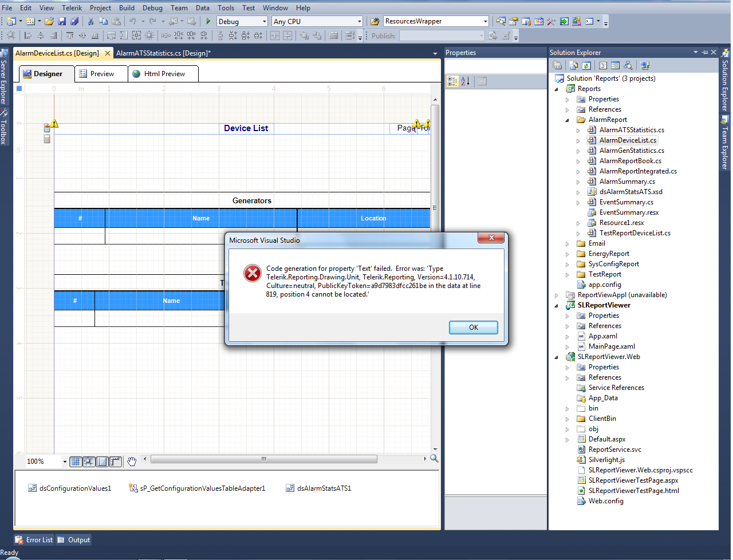Click designer vertical scrollbar down arrow
Viewport: 733px width, 560px height.
pyautogui.click(x=435, y=450)
